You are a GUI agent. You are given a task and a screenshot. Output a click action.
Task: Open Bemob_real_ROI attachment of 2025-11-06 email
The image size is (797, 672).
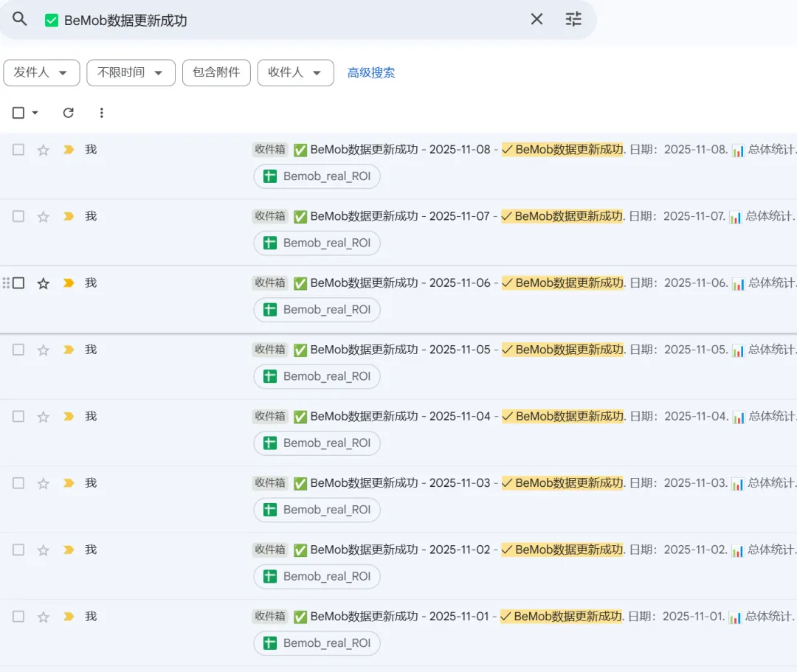pos(317,310)
